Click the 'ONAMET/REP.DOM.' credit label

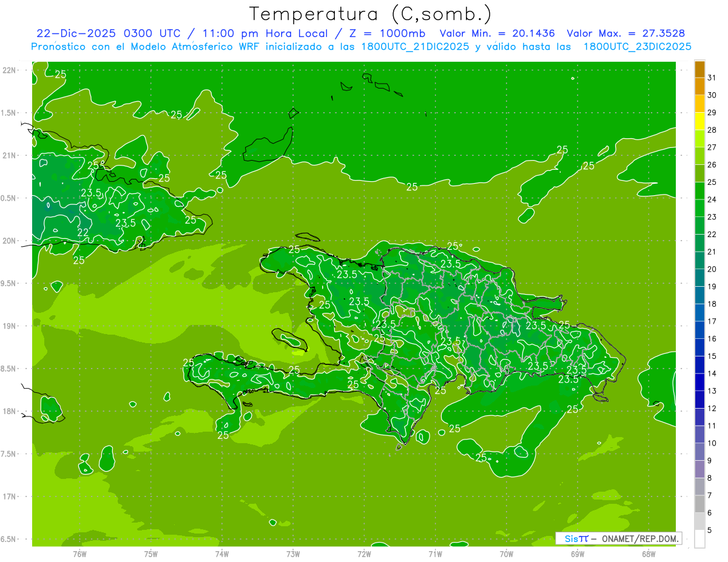639,538
